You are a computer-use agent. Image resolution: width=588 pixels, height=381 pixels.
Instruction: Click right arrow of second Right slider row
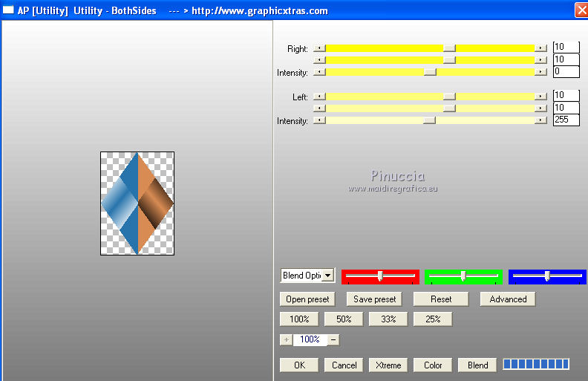(x=540, y=59)
